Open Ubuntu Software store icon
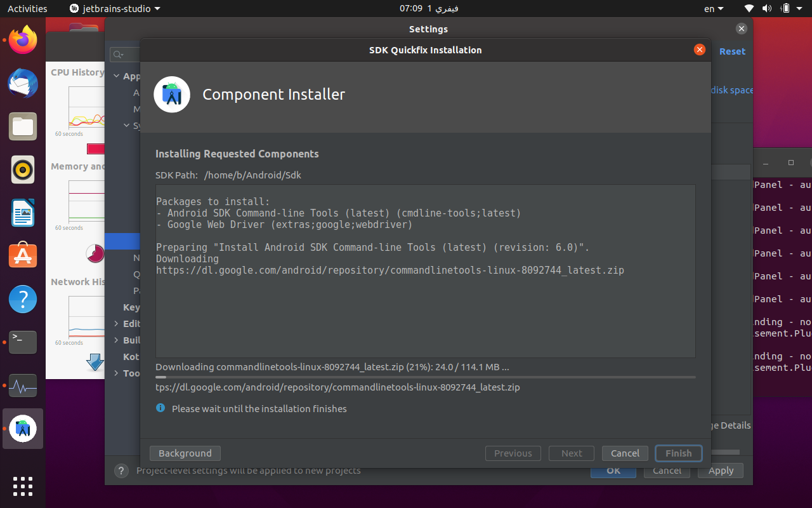The image size is (812, 508). [x=23, y=256]
